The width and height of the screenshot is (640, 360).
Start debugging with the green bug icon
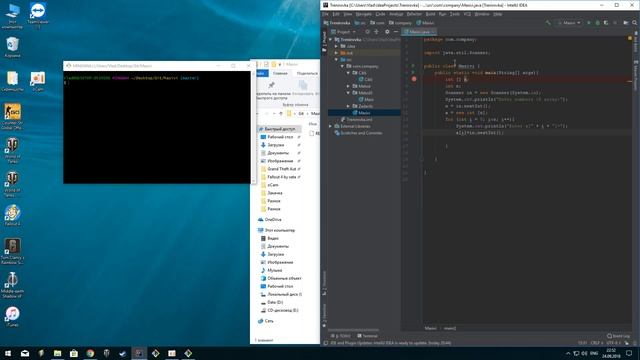[598, 23]
